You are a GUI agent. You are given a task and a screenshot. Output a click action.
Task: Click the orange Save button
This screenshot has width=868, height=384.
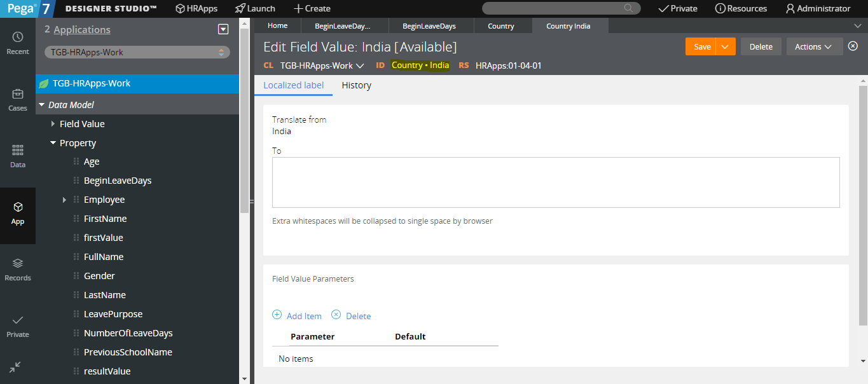702,46
